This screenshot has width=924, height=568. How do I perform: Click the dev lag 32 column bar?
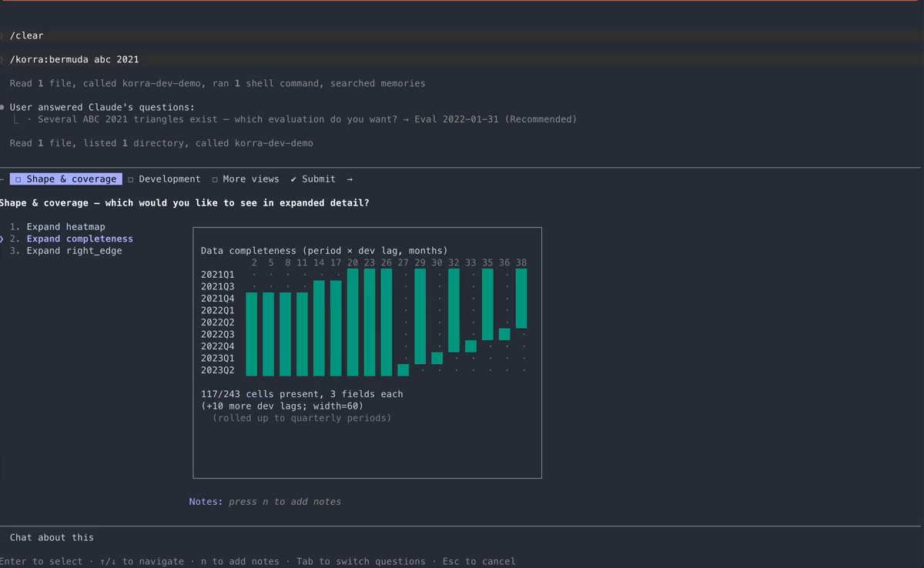[x=454, y=310]
